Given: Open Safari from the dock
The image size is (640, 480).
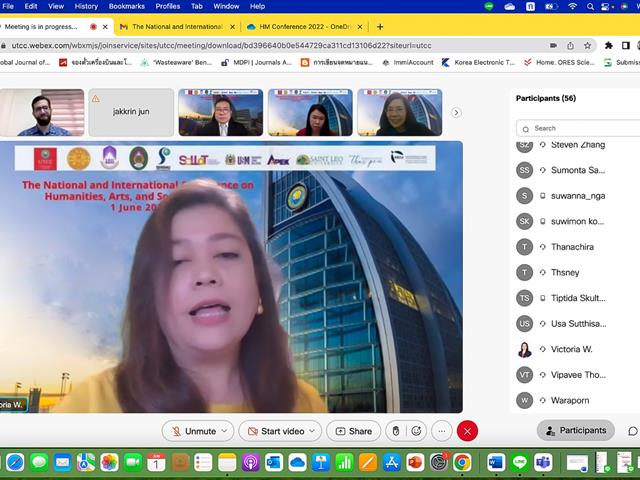Looking at the screenshot, I should click(15, 462).
